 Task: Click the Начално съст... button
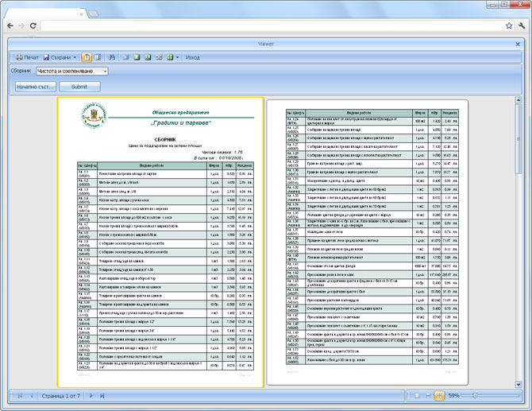(x=35, y=87)
